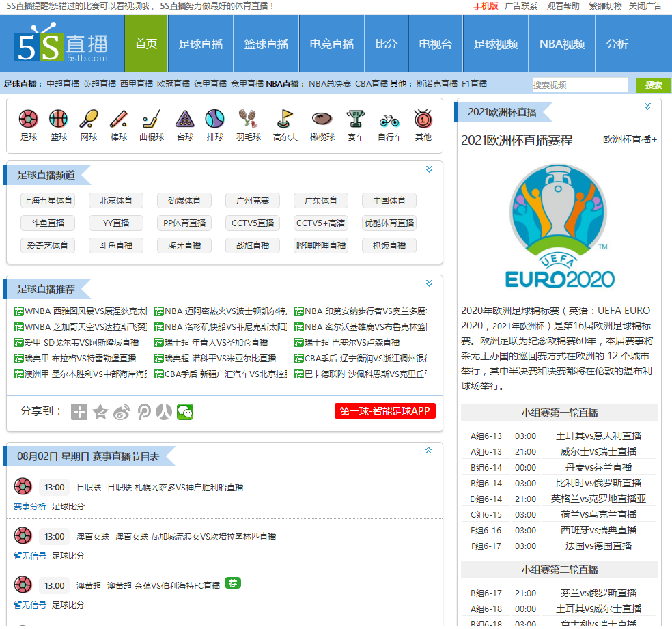This screenshot has width=672, height=629.
Task: Open the 首页 home tab
Action: click(146, 44)
